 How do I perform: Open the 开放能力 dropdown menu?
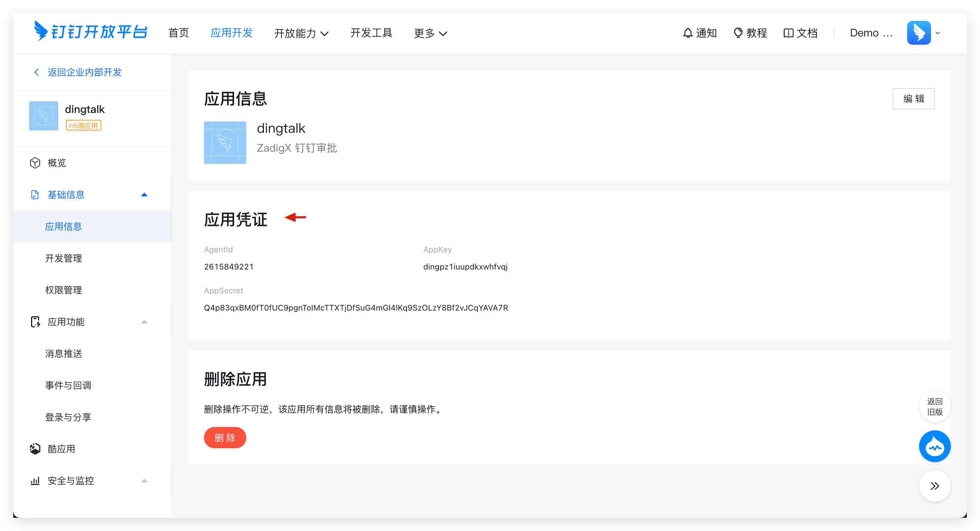[x=301, y=33]
